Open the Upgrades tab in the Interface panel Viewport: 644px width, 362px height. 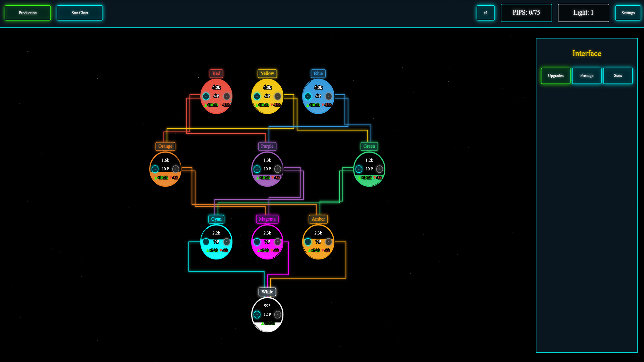[x=555, y=76]
